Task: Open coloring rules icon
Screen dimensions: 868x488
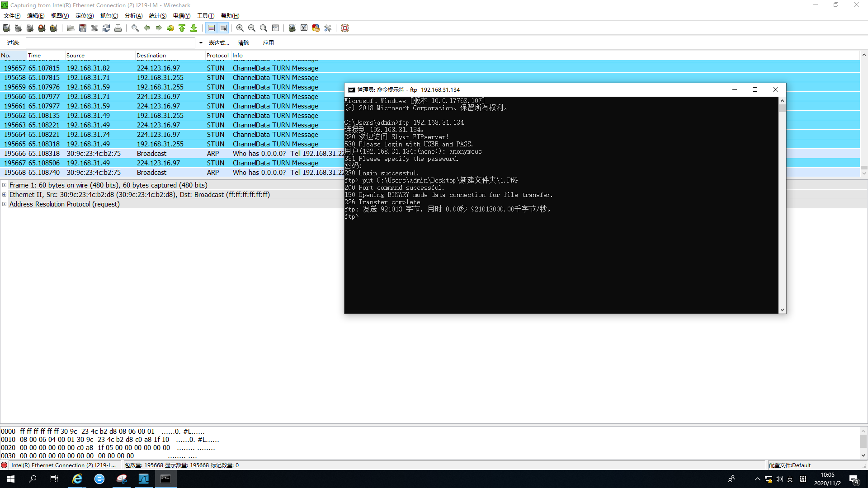Action: [316, 28]
